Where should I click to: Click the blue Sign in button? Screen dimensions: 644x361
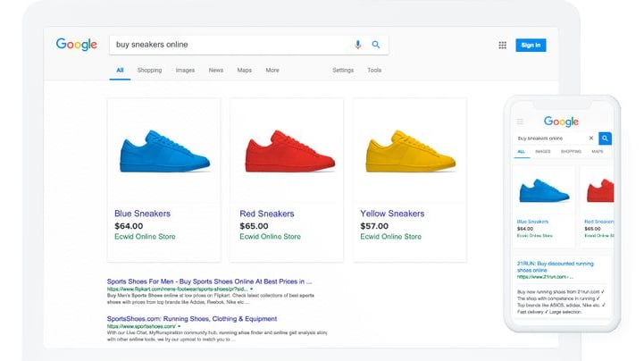coord(531,46)
